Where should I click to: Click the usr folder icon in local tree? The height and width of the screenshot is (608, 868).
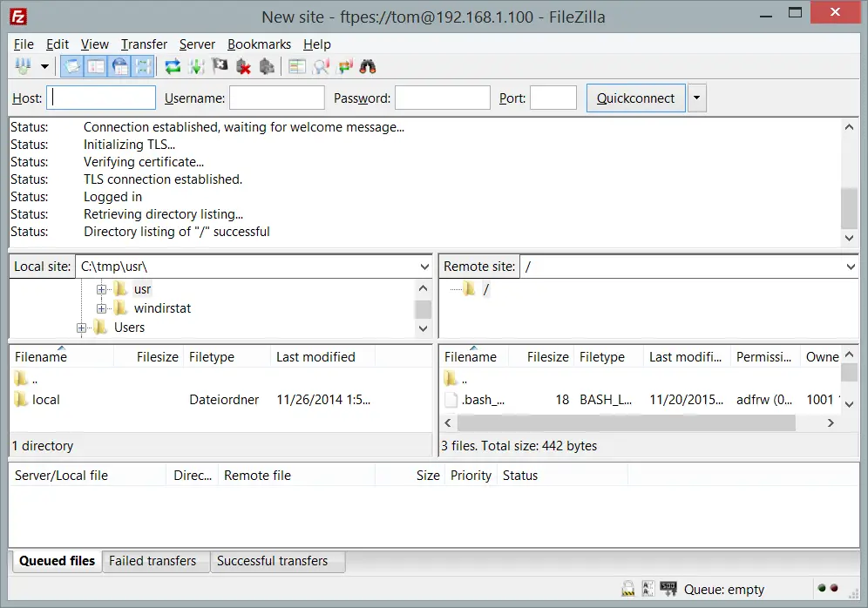(x=120, y=289)
